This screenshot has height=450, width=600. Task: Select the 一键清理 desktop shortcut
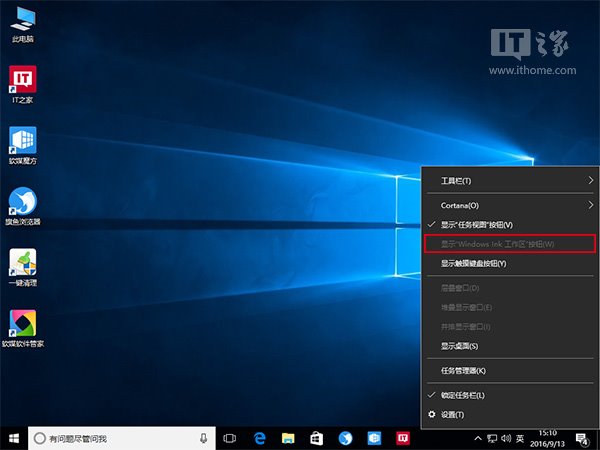point(23,268)
